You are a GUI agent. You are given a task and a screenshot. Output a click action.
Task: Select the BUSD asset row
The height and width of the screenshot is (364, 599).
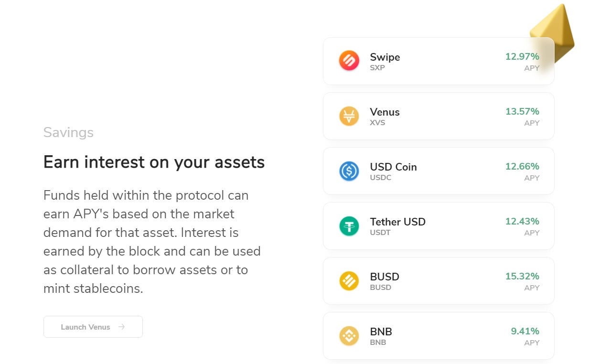[x=439, y=281]
